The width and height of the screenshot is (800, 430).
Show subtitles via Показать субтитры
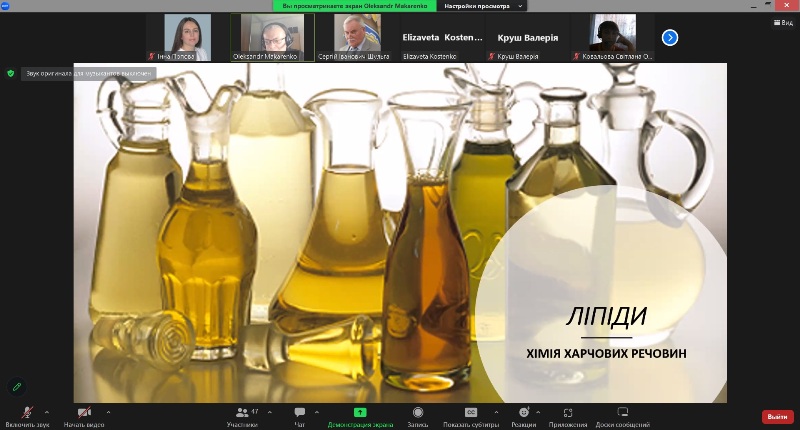click(x=471, y=417)
